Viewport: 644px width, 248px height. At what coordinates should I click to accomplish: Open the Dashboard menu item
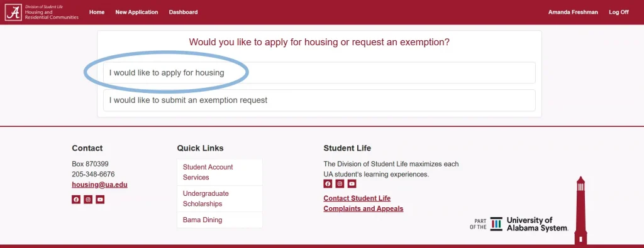coord(183,13)
